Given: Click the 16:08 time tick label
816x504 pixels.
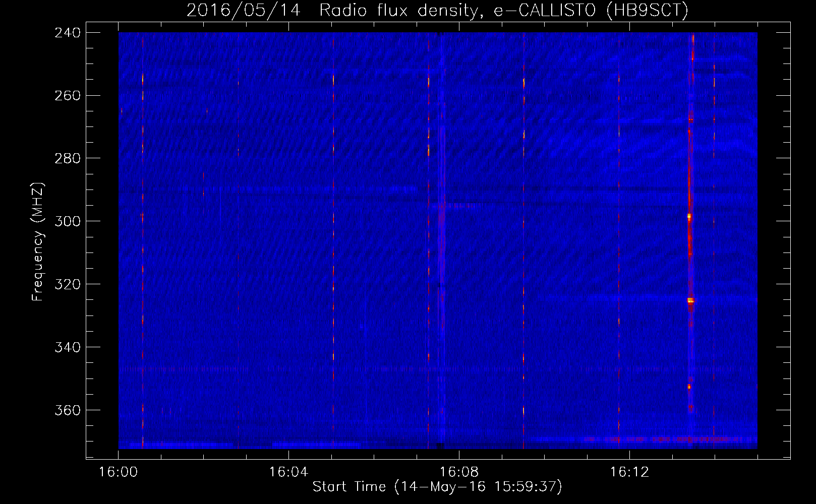Looking at the screenshot, I should (459, 472).
